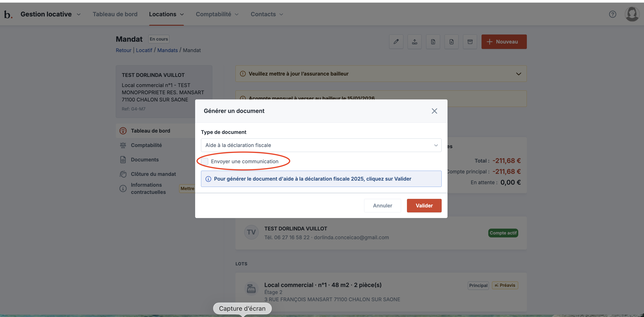Open the Type de document dropdown
Image resolution: width=644 pixels, height=317 pixels.
321,145
